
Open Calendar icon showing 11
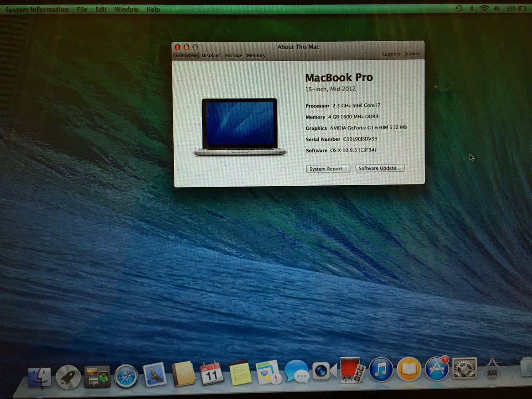pos(212,373)
